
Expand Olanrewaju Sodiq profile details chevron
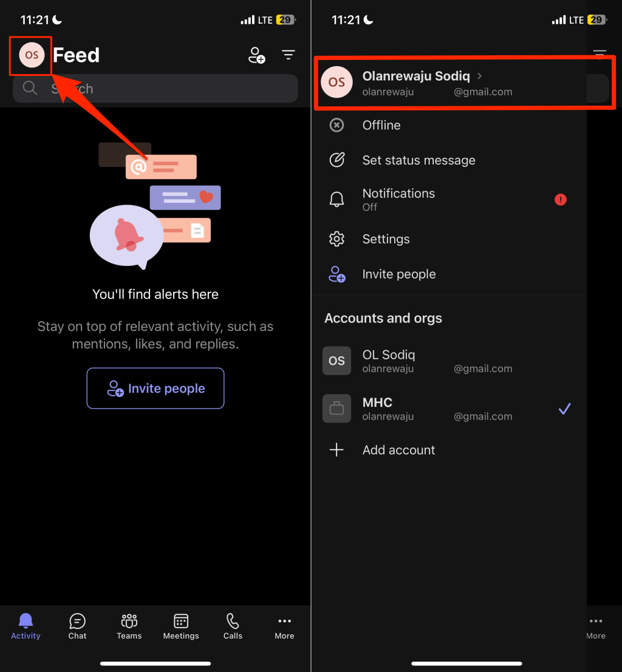pos(479,76)
